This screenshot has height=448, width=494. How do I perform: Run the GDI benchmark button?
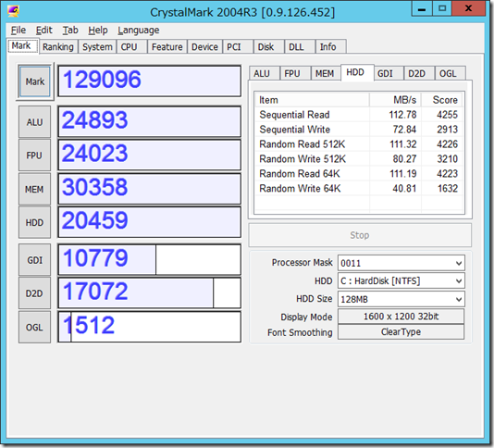coord(34,260)
